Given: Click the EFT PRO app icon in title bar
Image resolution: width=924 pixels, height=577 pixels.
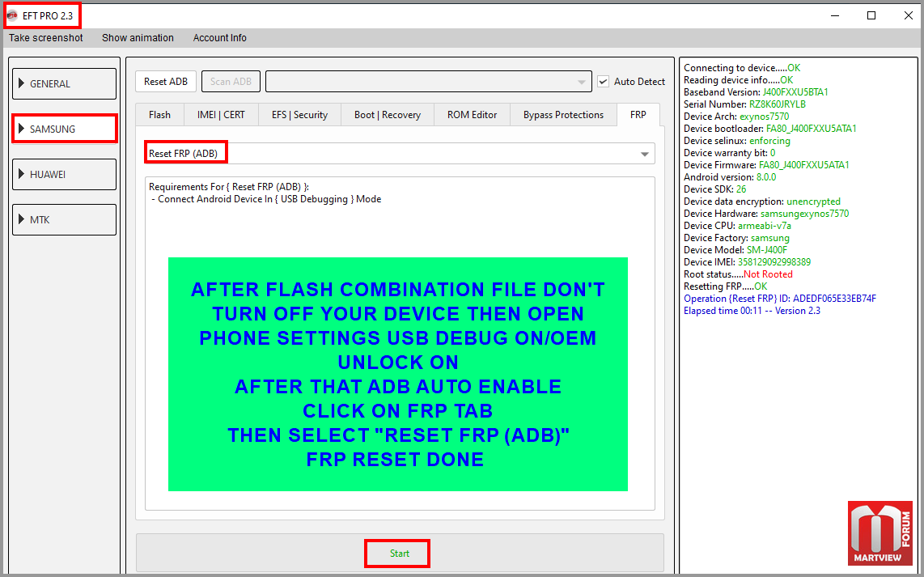Looking at the screenshot, I should coord(12,15).
